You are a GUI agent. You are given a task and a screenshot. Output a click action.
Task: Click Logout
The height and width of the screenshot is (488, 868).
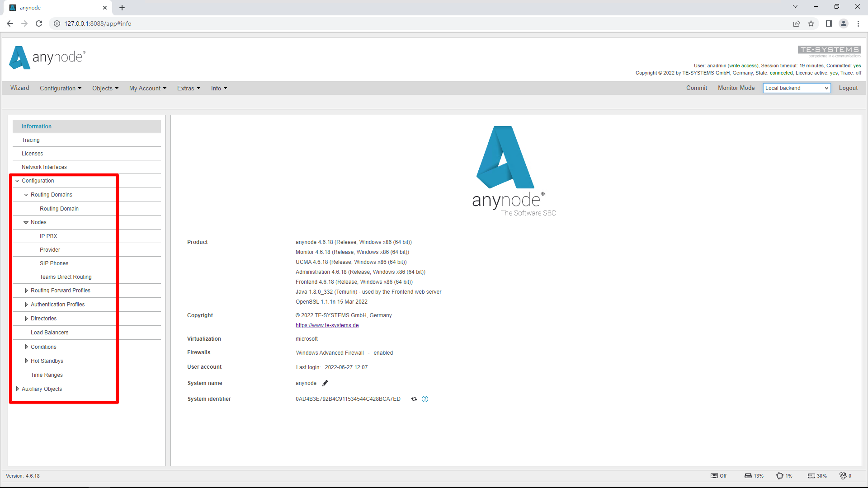pyautogui.click(x=848, y=88)
